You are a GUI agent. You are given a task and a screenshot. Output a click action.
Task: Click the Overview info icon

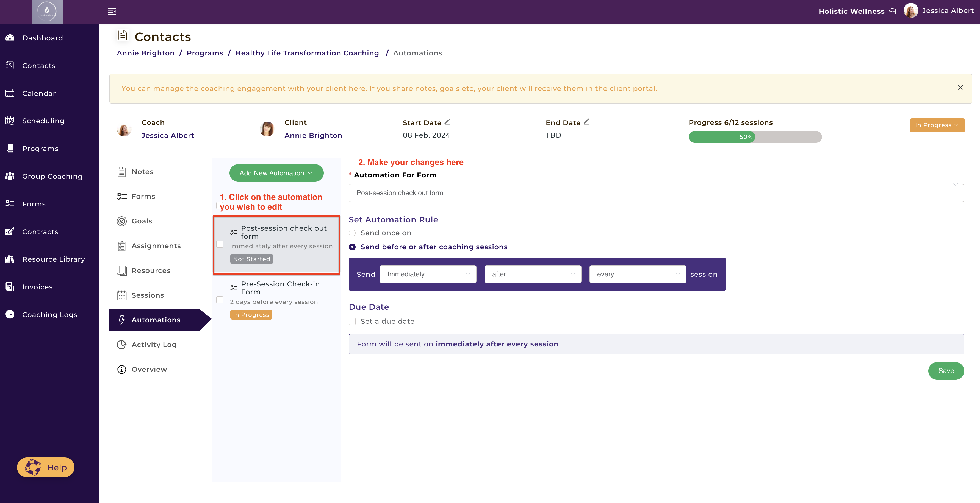[122, 370]
